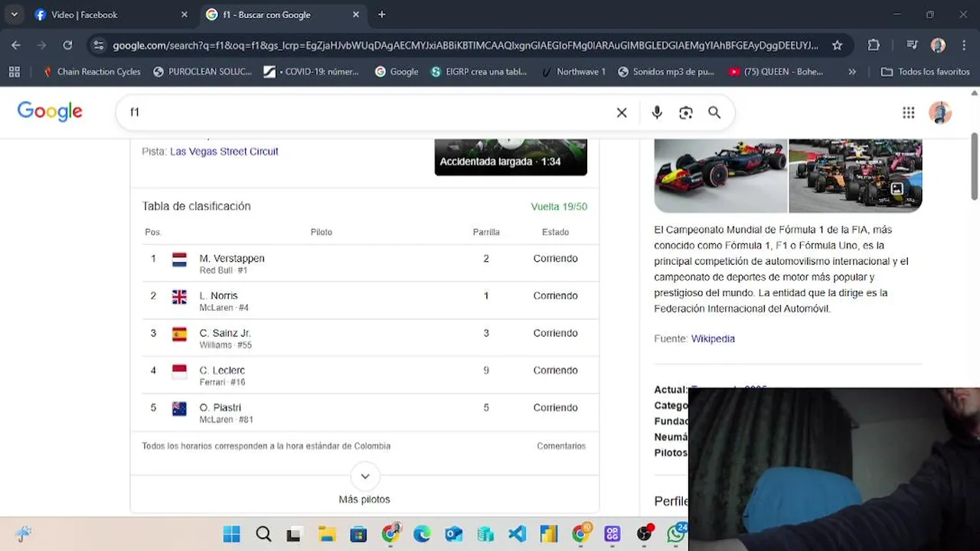Open a new browser tab
This screenshot has width=980, height=551.
tap(381, 15)
